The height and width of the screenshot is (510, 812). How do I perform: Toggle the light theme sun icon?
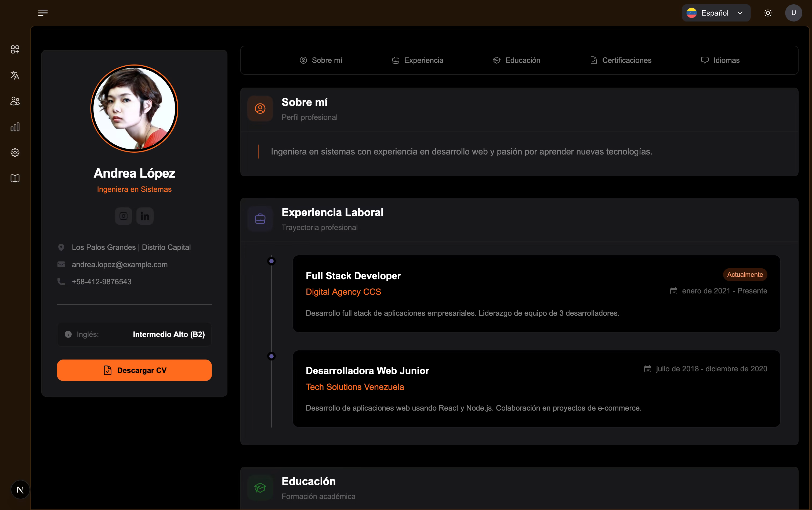pos(768,13)
